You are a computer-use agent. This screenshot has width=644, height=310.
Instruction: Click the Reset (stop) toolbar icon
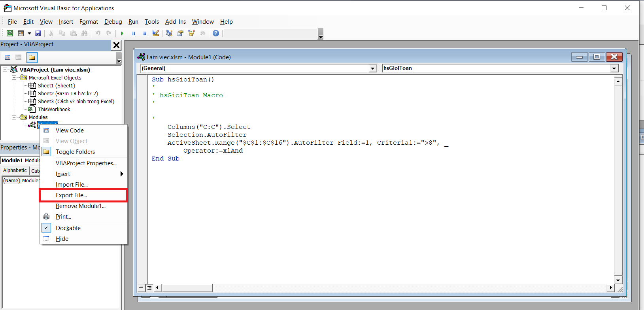[145, 33]
